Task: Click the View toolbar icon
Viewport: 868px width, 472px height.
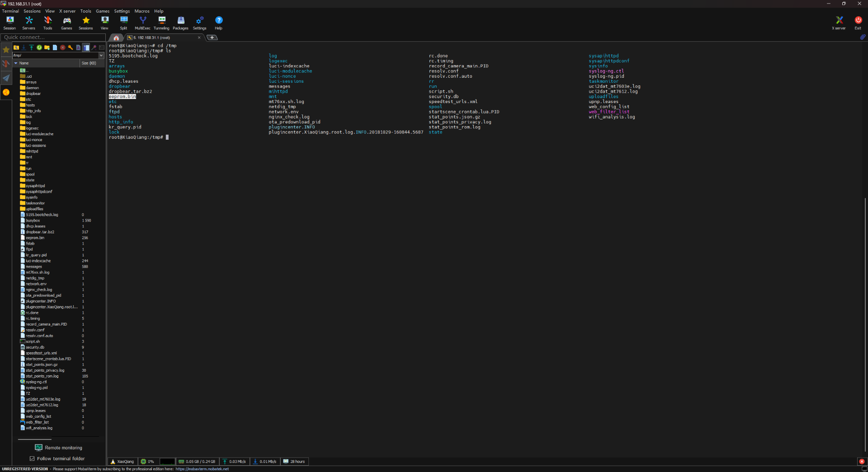Action: coord(104,23)
